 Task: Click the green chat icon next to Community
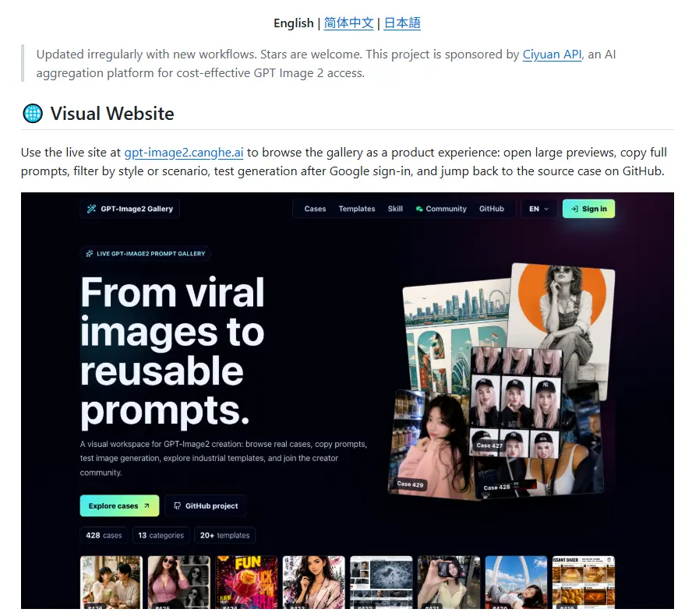(x=419, y=209)
